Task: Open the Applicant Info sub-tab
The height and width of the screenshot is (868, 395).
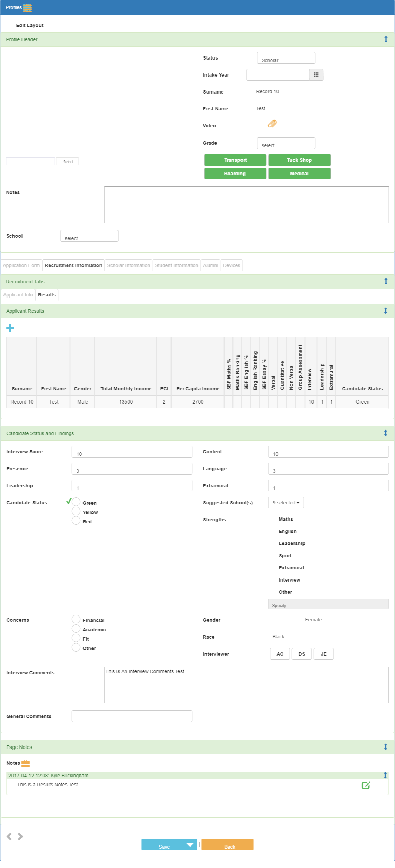Action: point(18,295)
